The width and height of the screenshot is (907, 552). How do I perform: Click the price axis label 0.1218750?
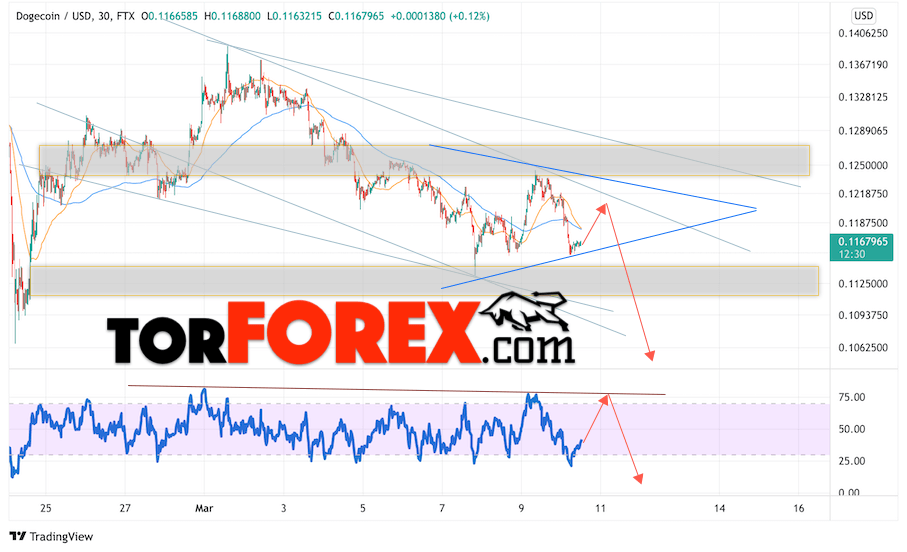(863, 194)
